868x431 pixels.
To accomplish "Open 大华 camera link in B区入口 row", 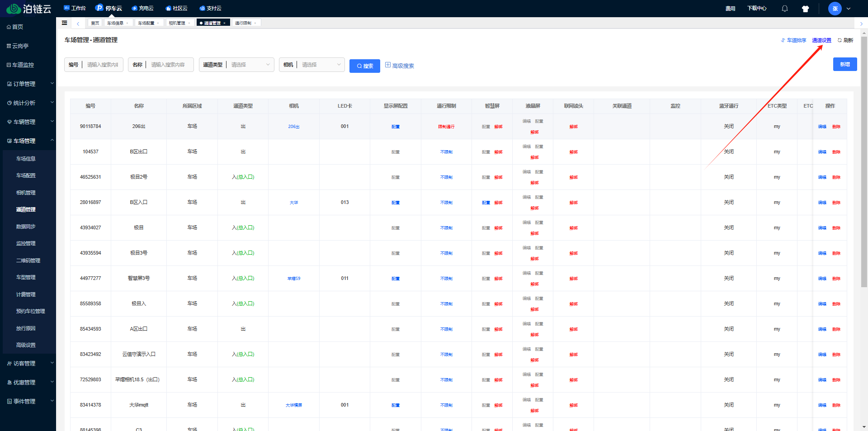I will click(x=294, y=203).
